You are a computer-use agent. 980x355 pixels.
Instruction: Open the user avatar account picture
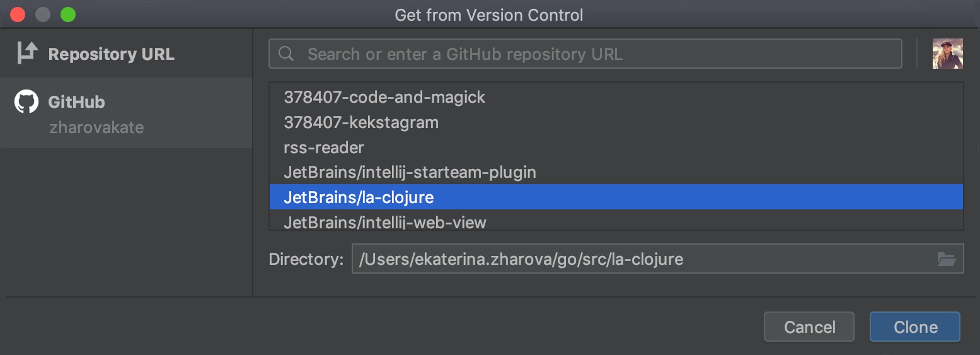947,54
